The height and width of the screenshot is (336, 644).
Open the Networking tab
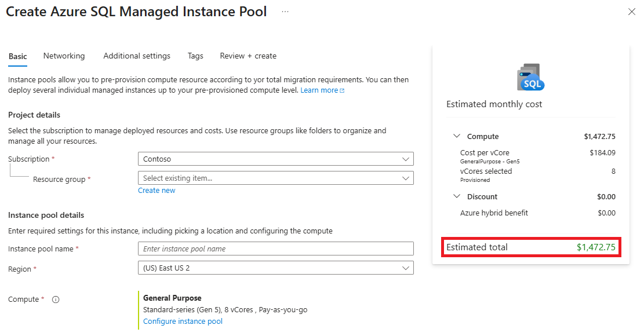tap(64, 56)
